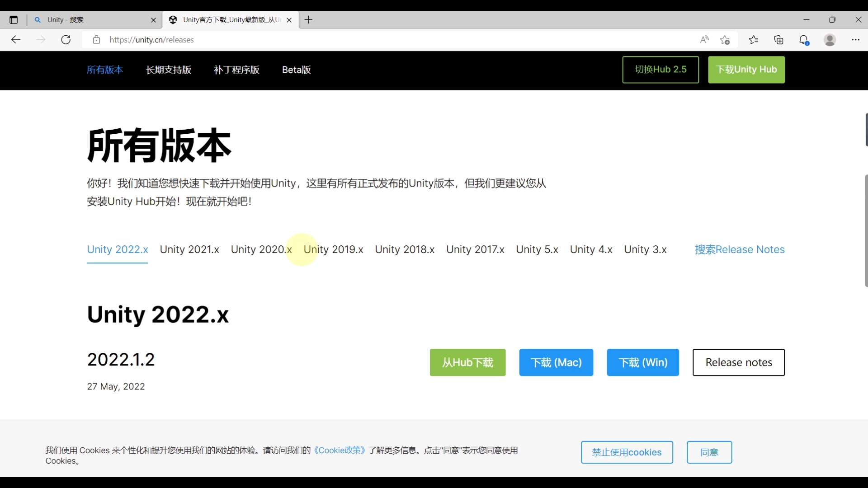Click 搜索Release Notes link
868x488 pixels.
click(x=739, y=249)
